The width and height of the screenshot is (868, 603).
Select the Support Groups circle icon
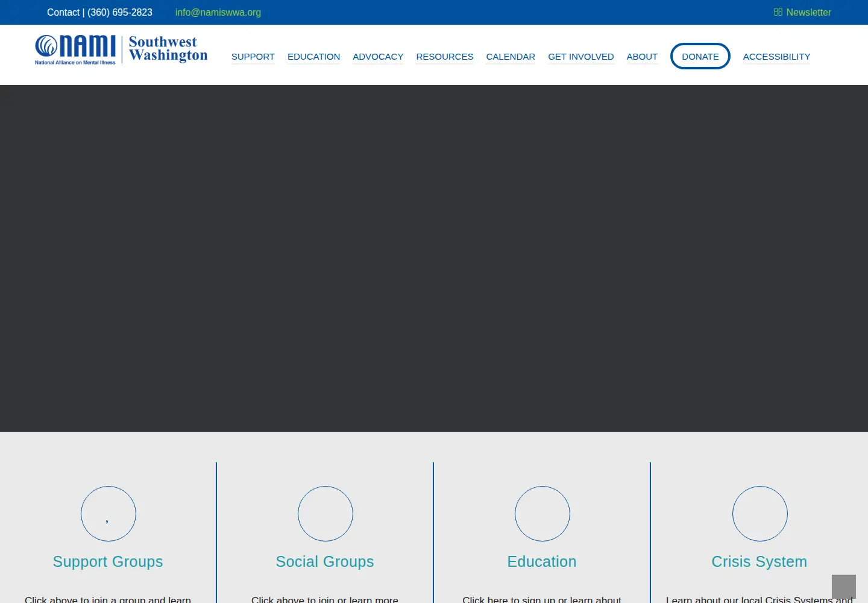[x=108, y=514]
